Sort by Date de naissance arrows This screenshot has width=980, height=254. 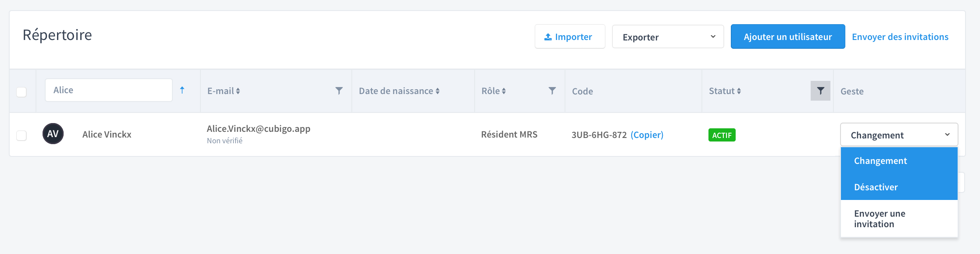[437, 91]
